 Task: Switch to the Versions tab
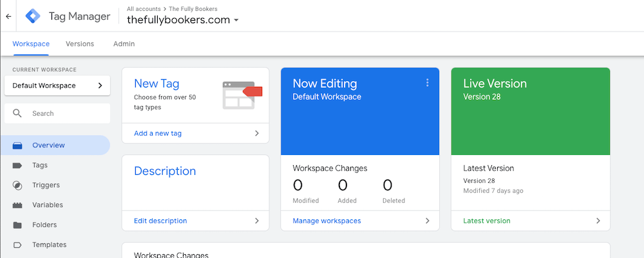pos(80,44)
